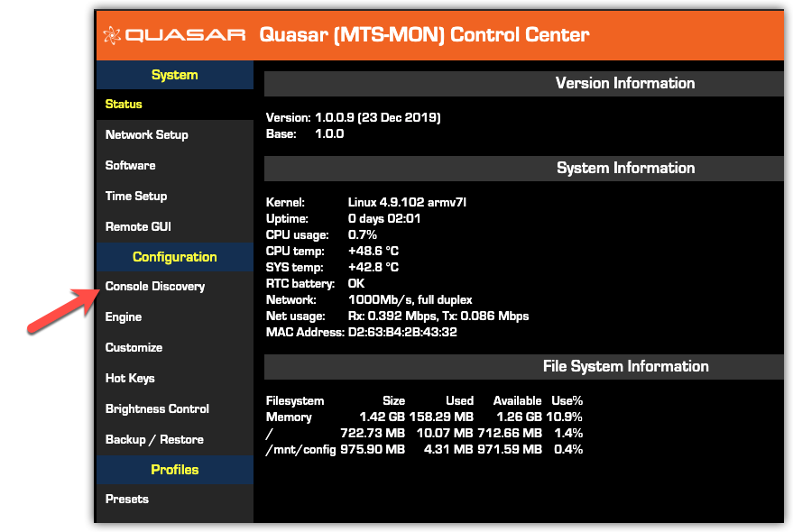This screenshot has height=532, width=793.
Task: Click the Base value 1.0.0
Action: pos(329,134)
